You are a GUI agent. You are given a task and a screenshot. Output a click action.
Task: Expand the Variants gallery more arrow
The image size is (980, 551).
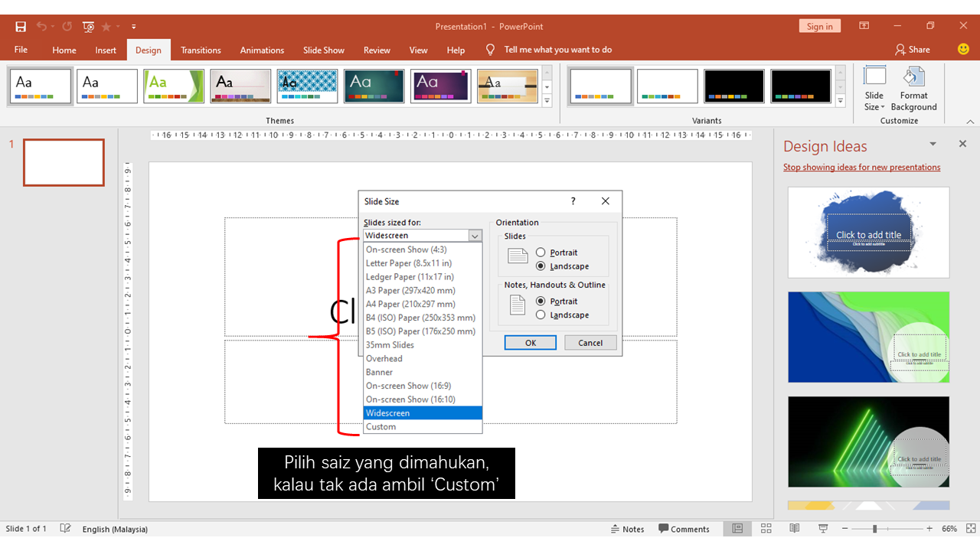(x=841, y=101)
